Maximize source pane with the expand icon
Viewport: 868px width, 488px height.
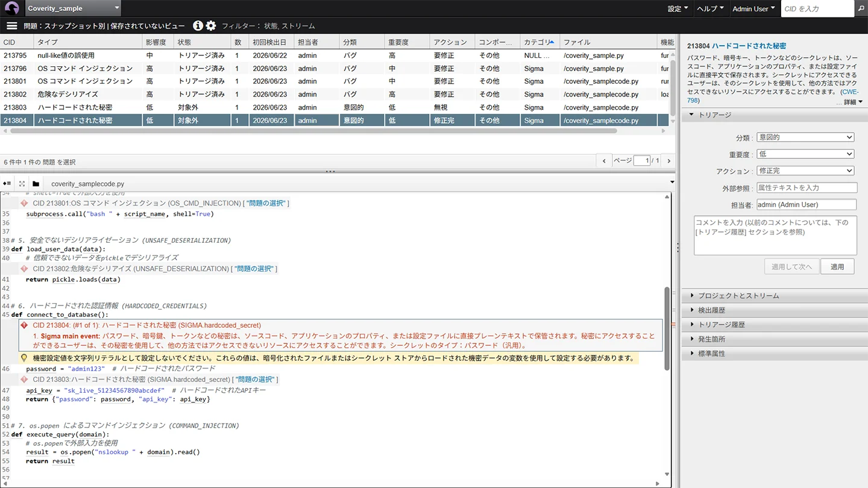[x=22, y=184]
